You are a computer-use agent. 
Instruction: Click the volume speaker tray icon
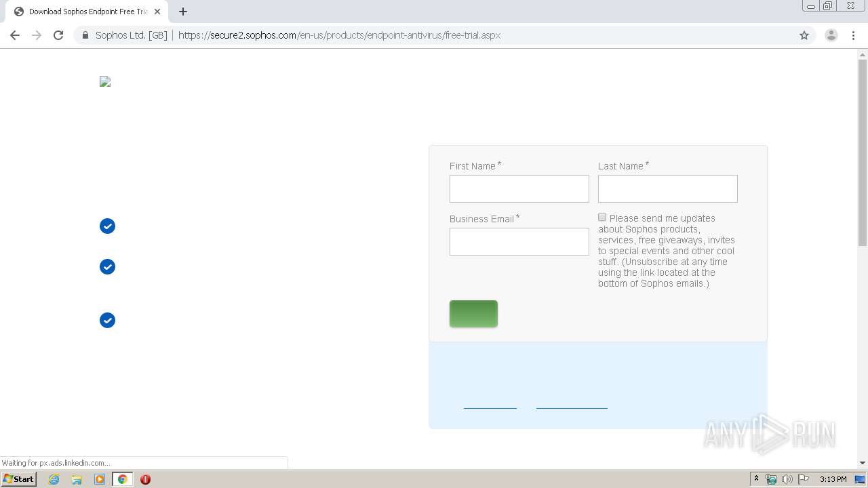click(x=787, y=479)
